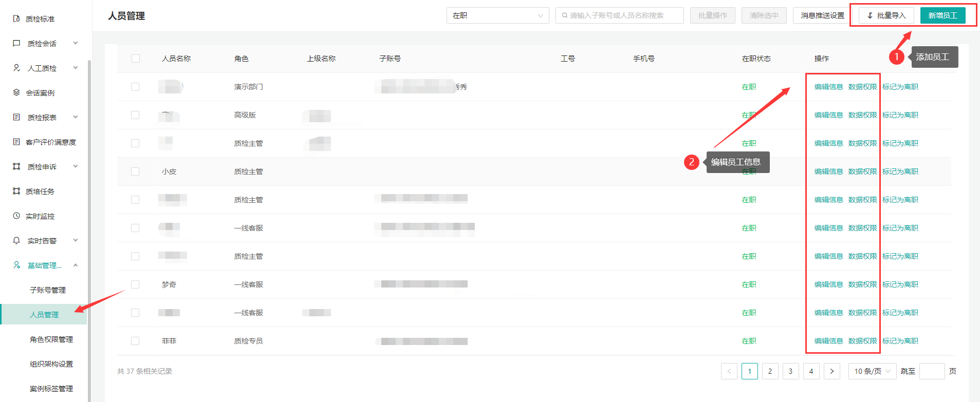
Task: Click the employee search input field
Action: [620, 15]
